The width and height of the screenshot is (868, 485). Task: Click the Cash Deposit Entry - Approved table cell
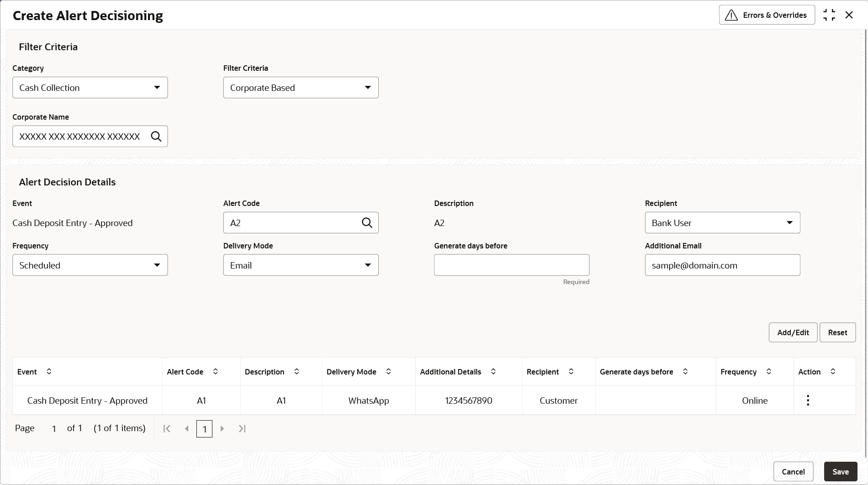point(87,401)
